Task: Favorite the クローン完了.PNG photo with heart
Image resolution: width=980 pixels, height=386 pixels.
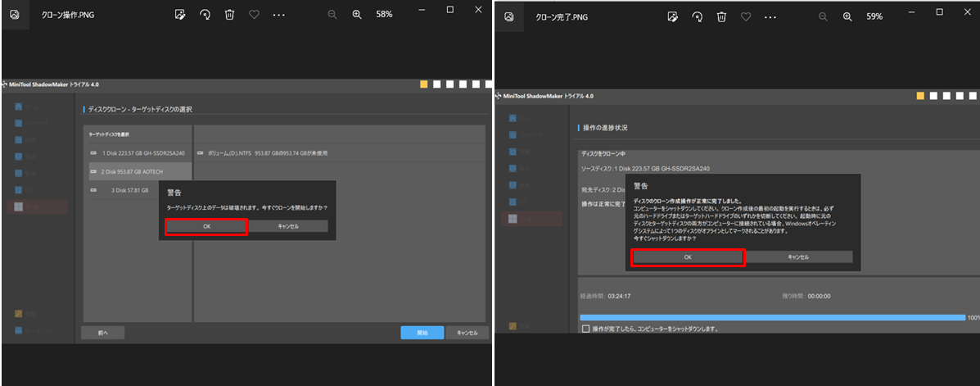Action: click(746, 17)
